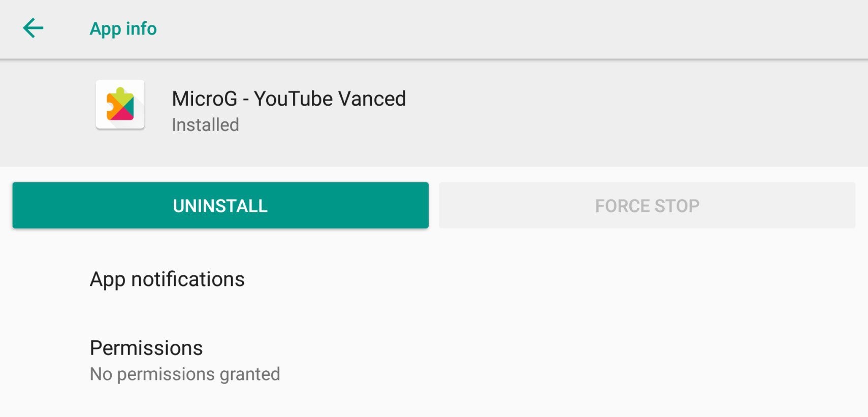Go back using the left arrow

coord(34,28)
